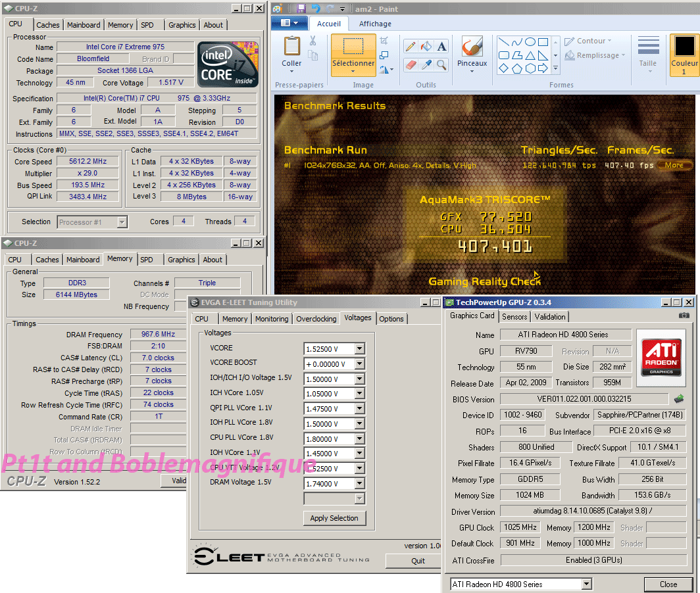Click the Cut scissors icon in Paint
700x593 pixels.
click(x=313, y=41)
